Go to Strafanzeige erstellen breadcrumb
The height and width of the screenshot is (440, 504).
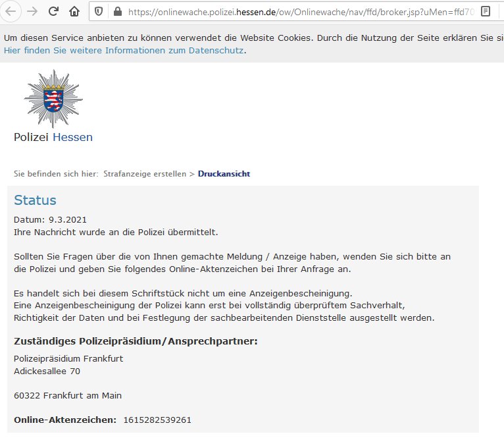[x=144, y=174]
